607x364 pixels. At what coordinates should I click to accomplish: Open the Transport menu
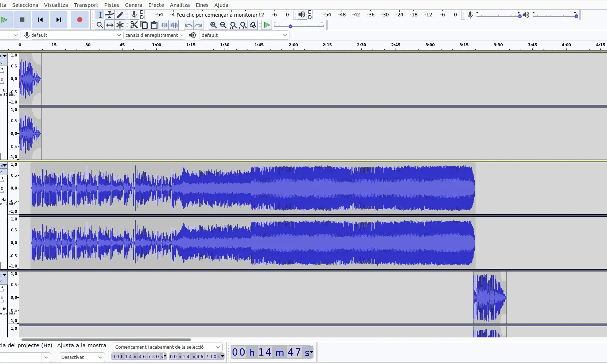point(86,5)
